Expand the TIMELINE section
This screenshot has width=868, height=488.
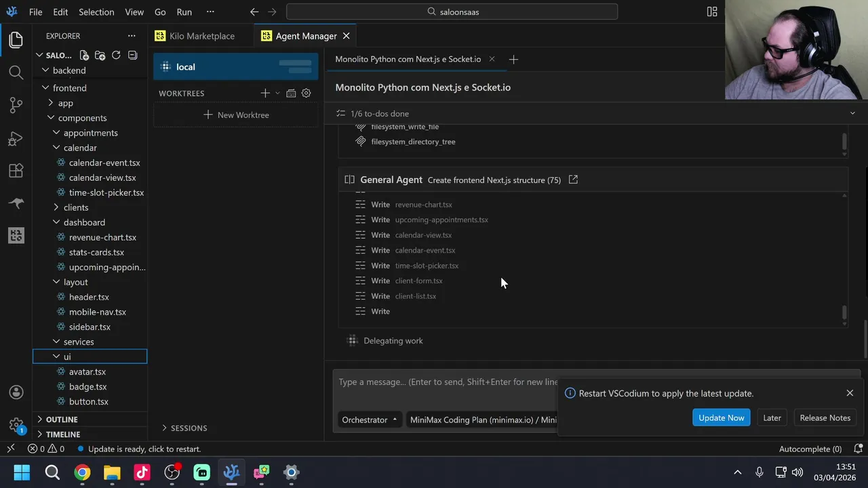63,434
